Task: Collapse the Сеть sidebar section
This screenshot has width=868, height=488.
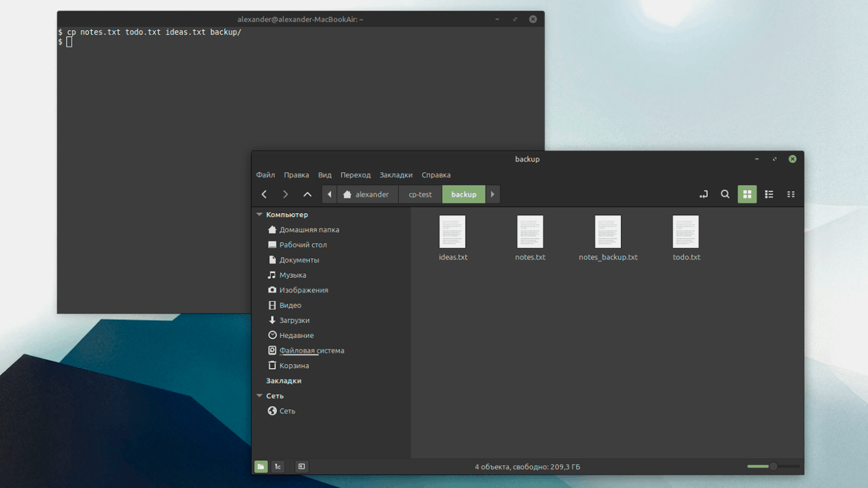Action: [x=260, y=396]
